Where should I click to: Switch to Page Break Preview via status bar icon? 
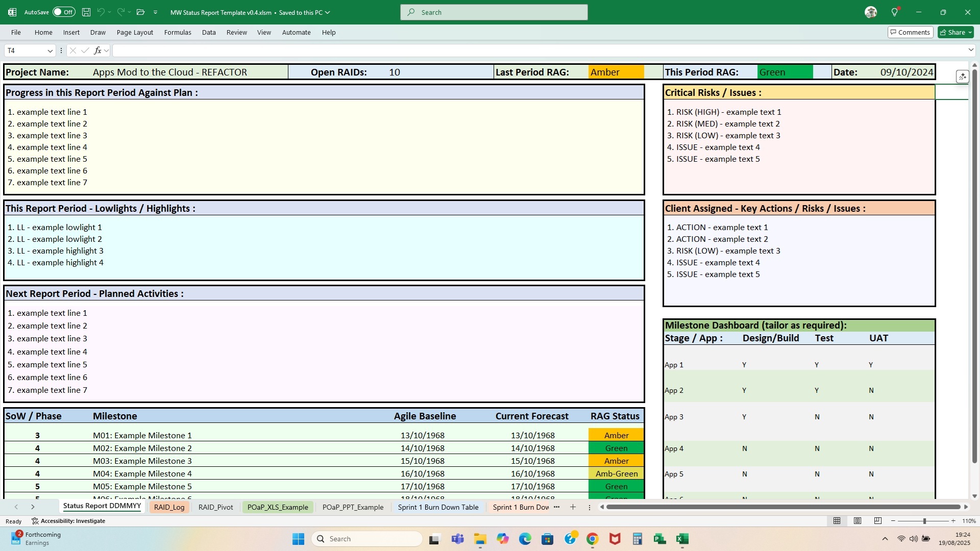point(877,520)
